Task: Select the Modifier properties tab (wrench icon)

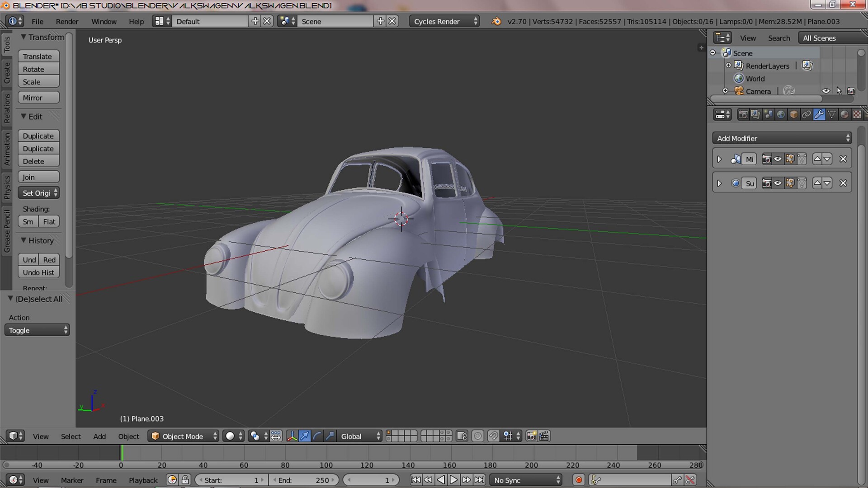Action: click(x=819, y=114)
